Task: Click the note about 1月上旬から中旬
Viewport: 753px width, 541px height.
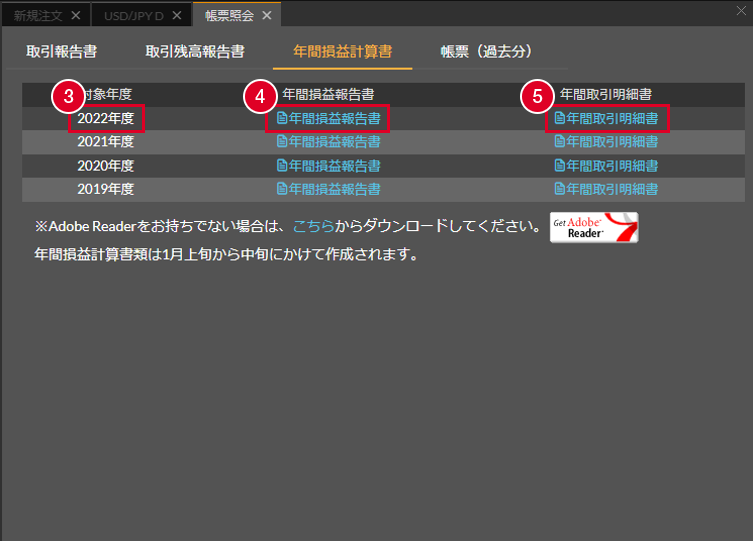Action: [x=227, y=254]
